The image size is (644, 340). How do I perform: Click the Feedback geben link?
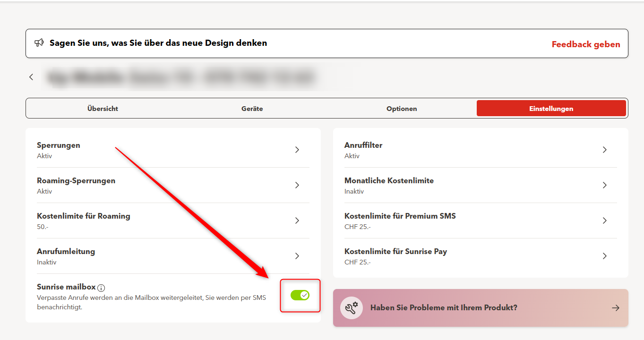tap(586, 44)
